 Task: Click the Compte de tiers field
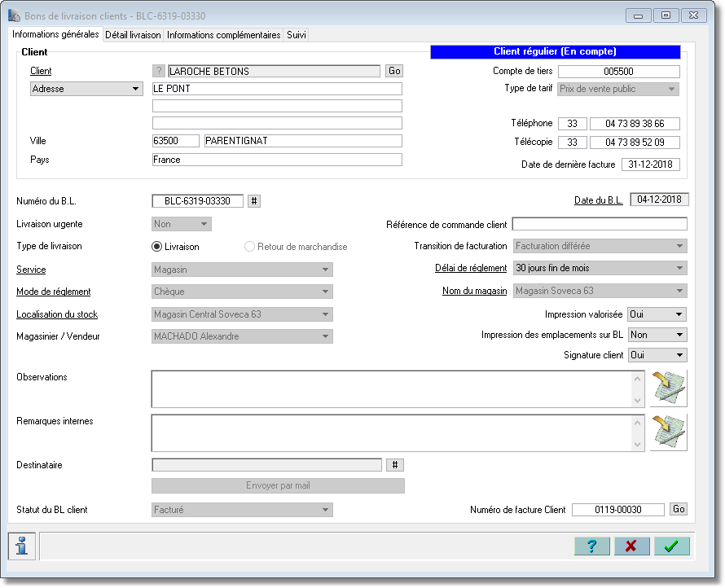[x=618, y=71]
